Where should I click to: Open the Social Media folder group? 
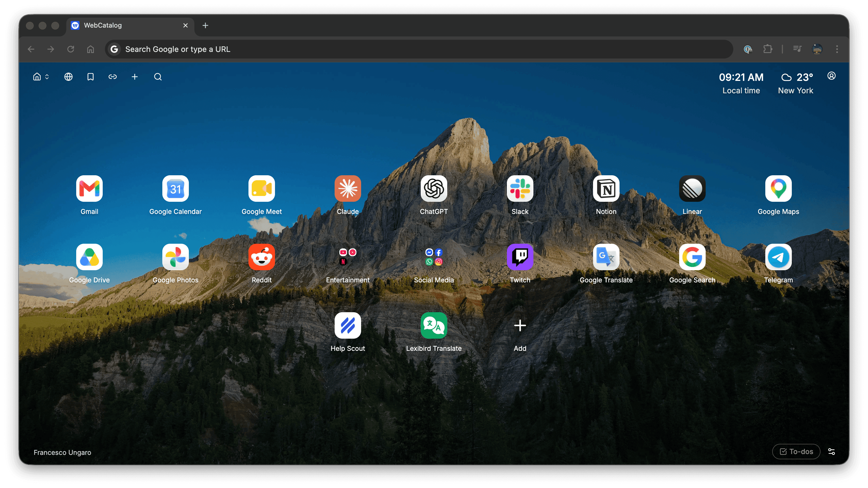point(434,257)
